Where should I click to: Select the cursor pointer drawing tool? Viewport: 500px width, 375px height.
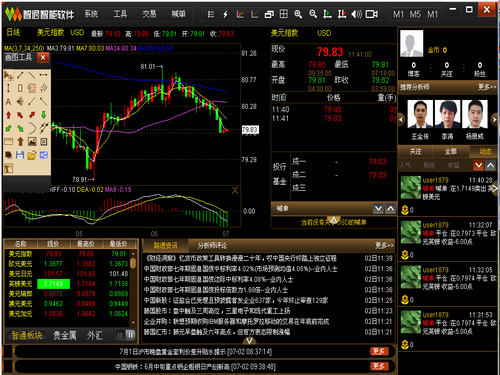pyautogui.click(x=9, y=76)
